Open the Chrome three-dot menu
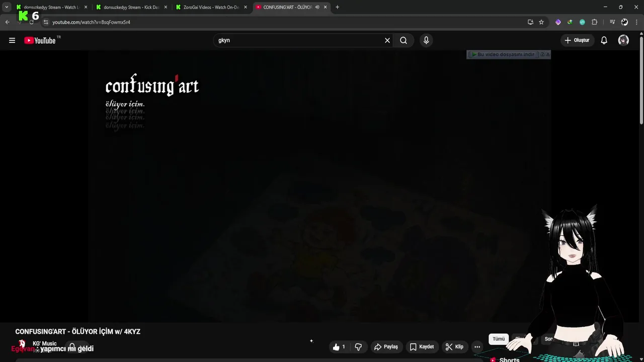This screenshot has height=362, width=644. click(x=636, y=22)
